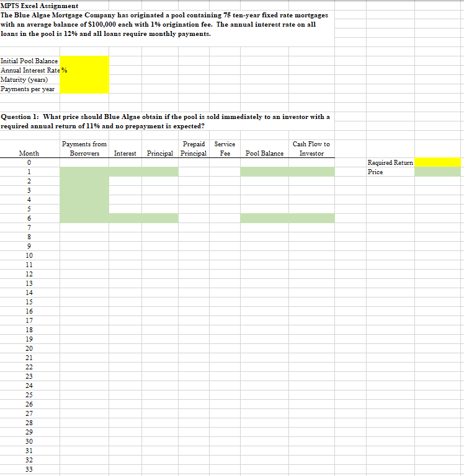Select the yellow Initial Pool Balance input cell
The image size is (464, 476).
tap(84, 61)
